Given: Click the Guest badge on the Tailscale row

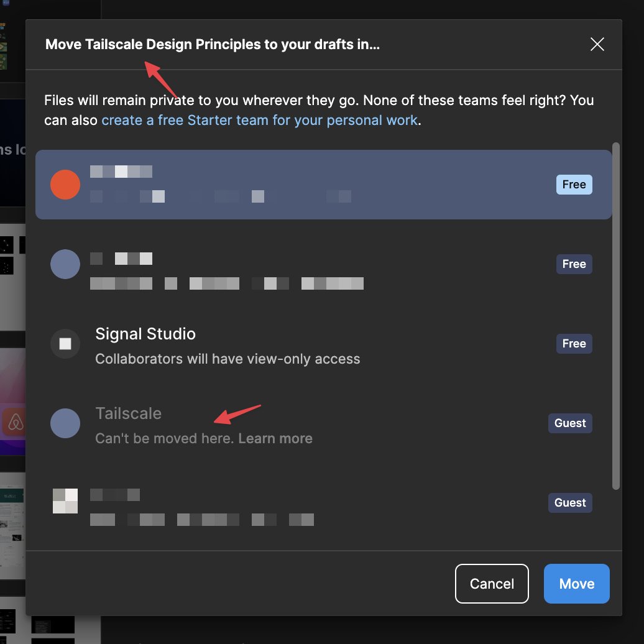Looking at the screenshot, I should [x=569, y=423].
